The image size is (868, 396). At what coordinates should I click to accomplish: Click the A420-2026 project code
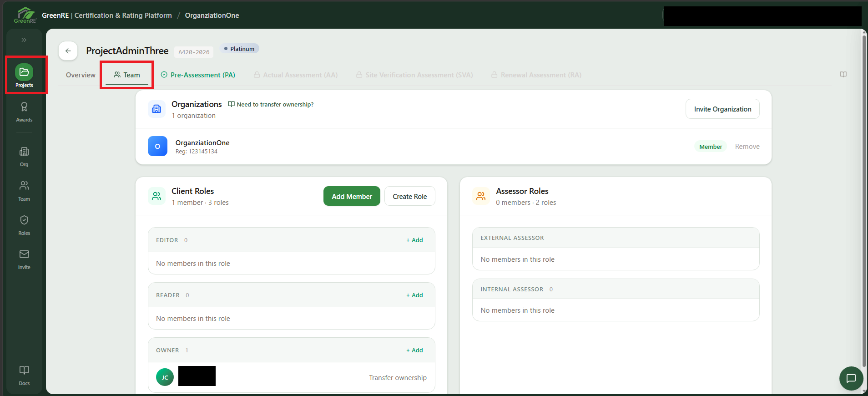click(194, 52)
